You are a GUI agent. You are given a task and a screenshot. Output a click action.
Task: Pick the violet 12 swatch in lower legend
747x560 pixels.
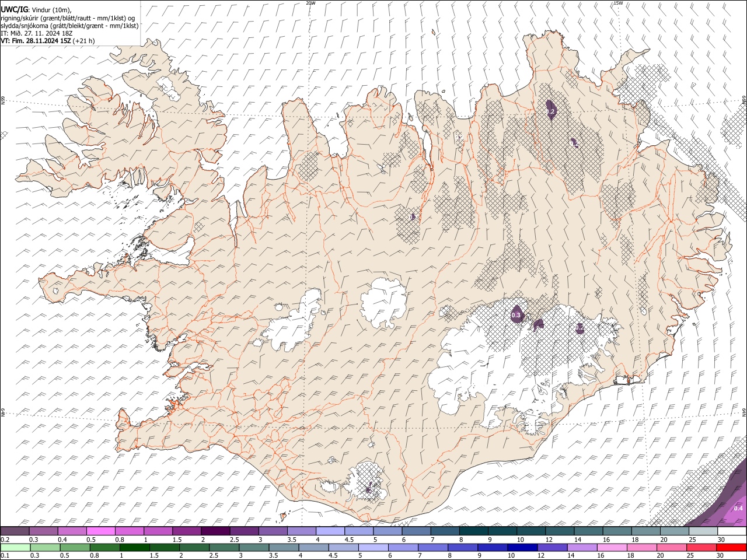tap(552, 547)
